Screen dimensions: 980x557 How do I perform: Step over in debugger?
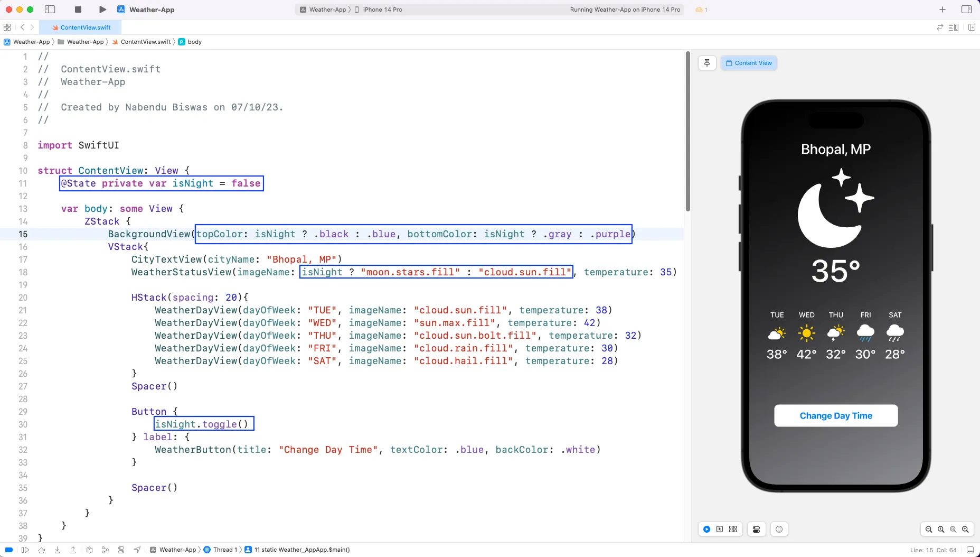coord(41,550)
